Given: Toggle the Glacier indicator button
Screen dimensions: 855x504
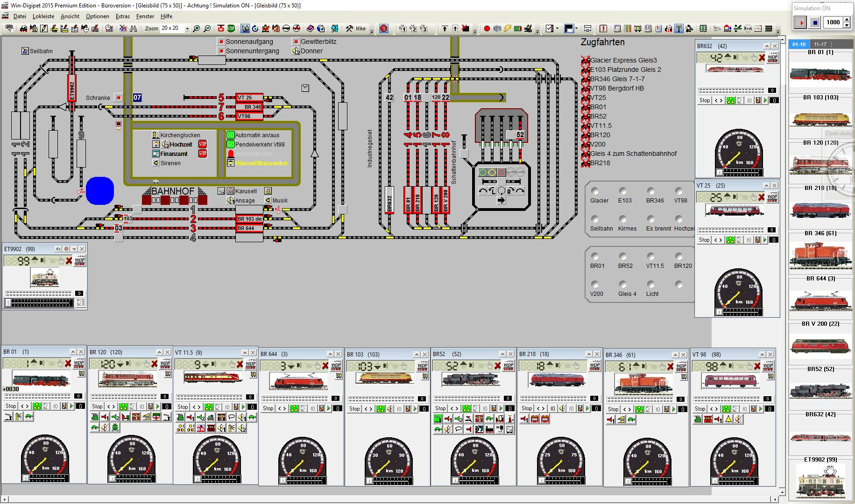Looking at the screenshot, I should click(x=595, y=191).
